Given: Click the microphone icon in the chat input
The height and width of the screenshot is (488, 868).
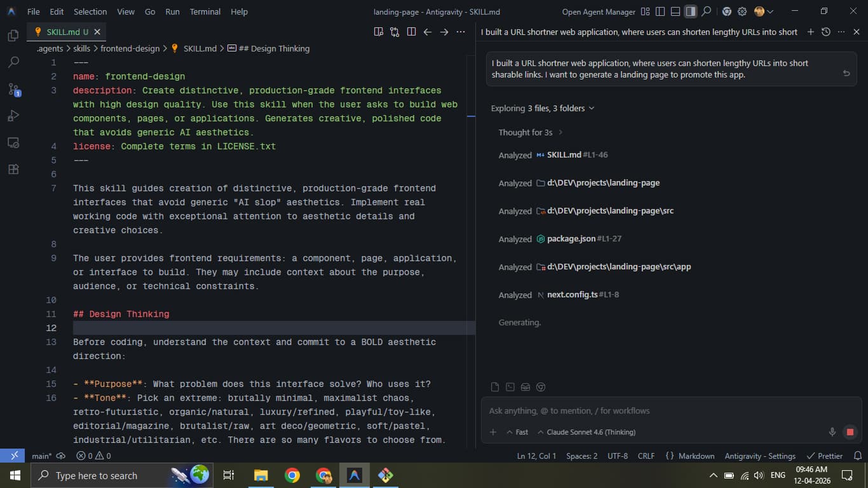Looking at the screenshot, I should pyautogui.click(x=832, y=431).
